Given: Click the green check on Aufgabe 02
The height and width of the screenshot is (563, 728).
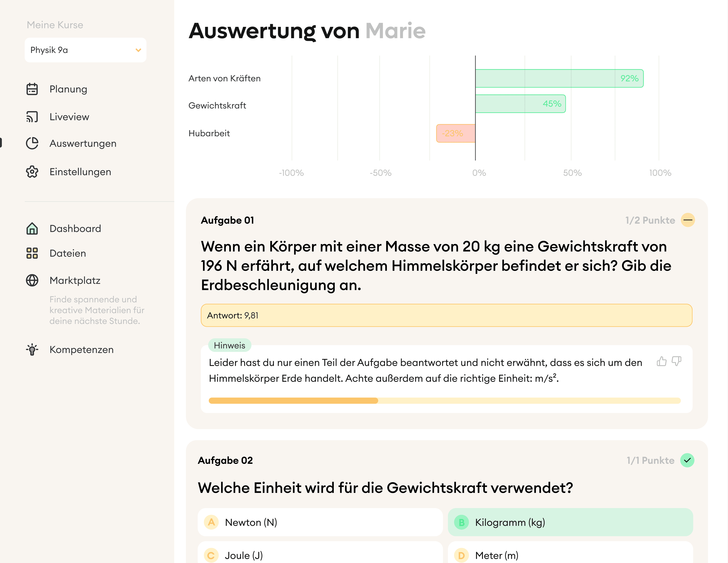Looking at the screenshot, I should pos(687,460).
